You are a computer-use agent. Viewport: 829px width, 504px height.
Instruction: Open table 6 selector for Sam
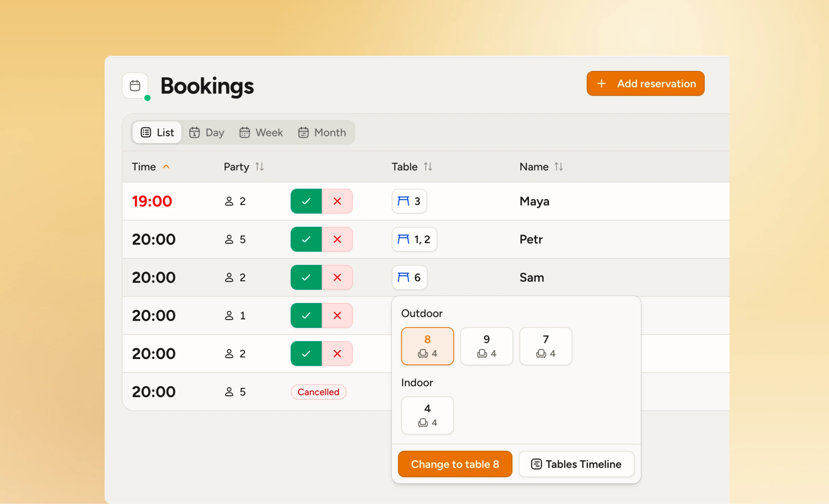click(409, 277)
